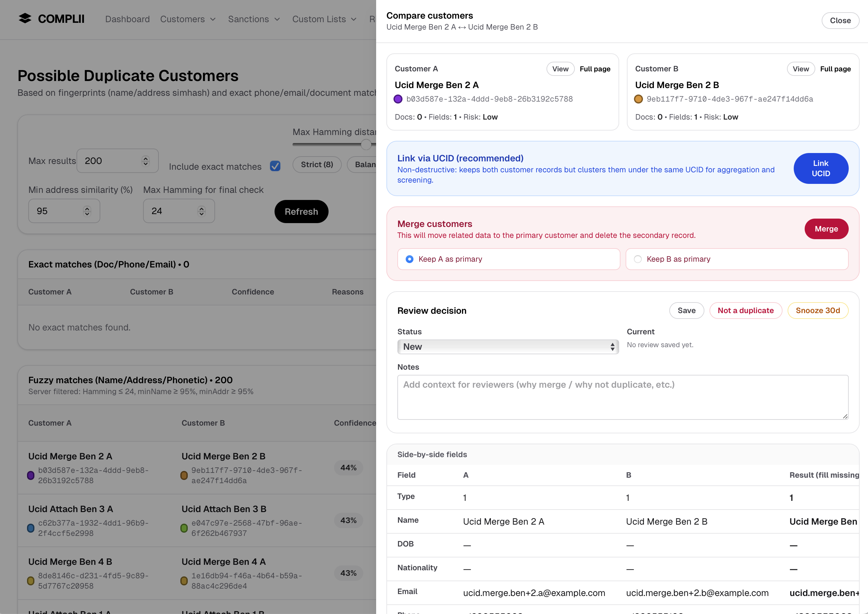868x614 pixels.
Task: Click the Link UCID button
Action: (x=821, y=168)
